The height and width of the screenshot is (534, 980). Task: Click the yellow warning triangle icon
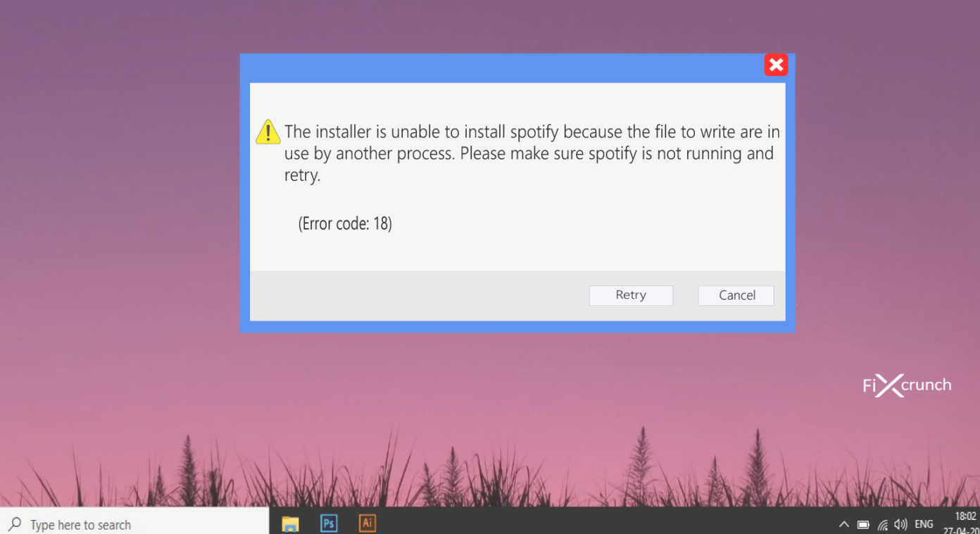tap(268, 132)
